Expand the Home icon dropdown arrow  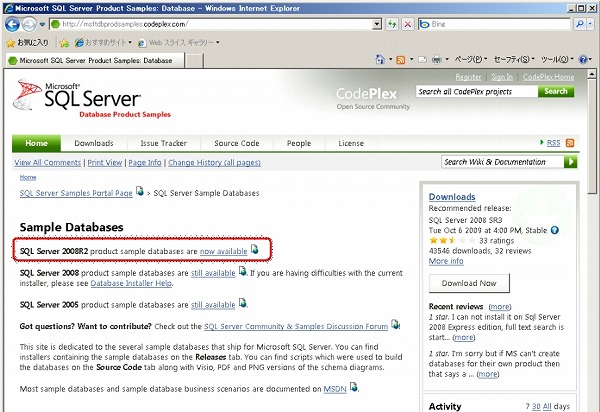pyautogui.click(x=390, y=59)
